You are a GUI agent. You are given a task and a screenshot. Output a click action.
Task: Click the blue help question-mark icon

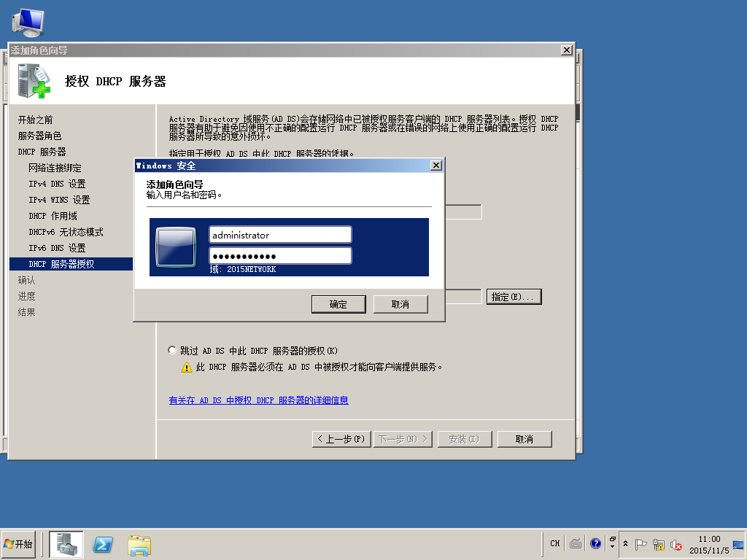tap(595, 543)
